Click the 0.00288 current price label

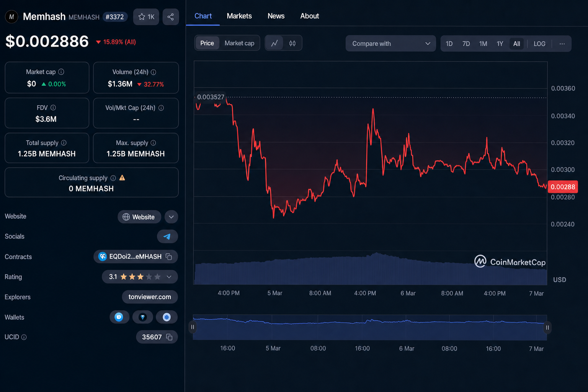(x=563, y=187)
